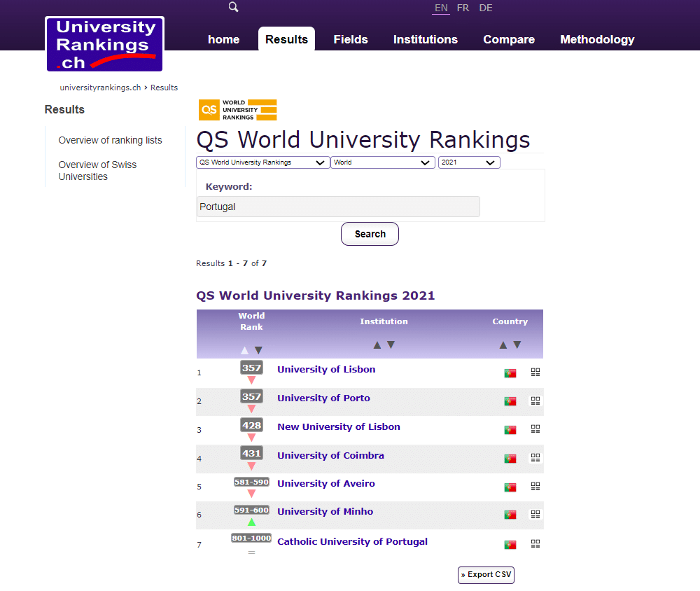Switch language to DE

tap(486, 8)
